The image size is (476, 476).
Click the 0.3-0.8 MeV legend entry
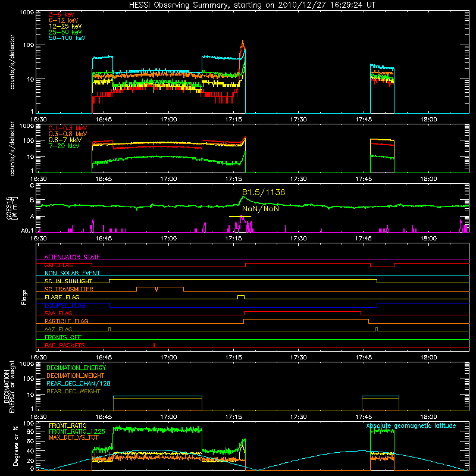68,134
